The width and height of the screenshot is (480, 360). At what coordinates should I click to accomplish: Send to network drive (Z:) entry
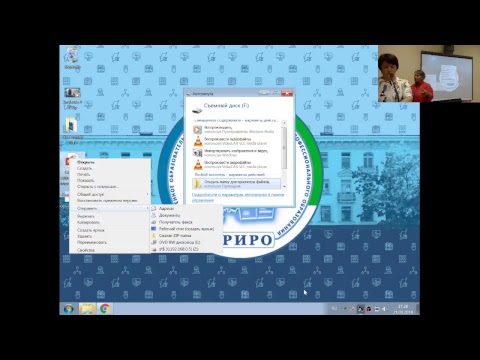187,249
